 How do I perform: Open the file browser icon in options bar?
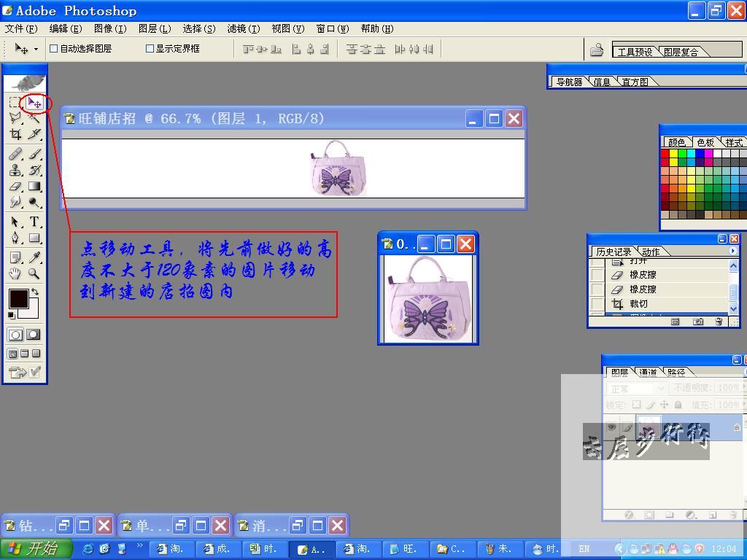597,50
